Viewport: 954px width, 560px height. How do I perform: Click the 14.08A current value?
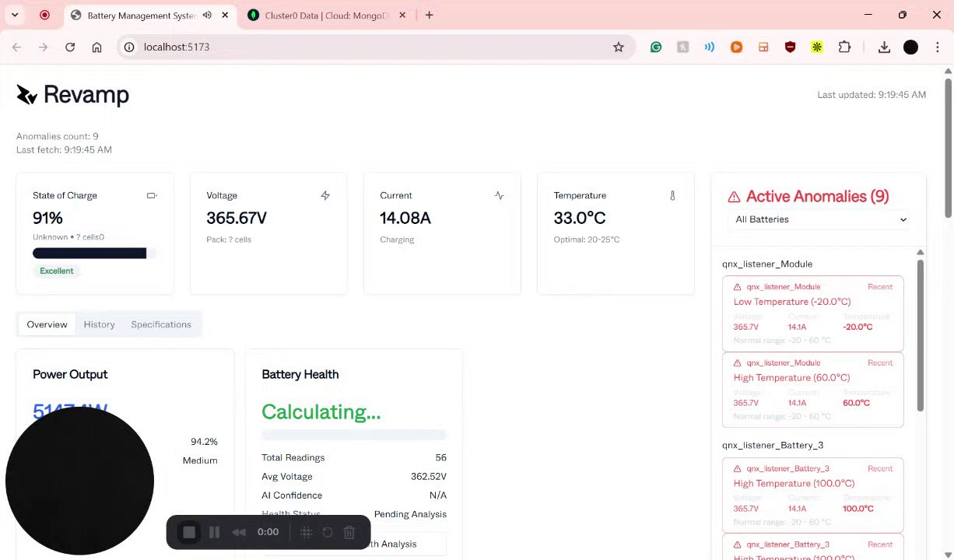405,219
